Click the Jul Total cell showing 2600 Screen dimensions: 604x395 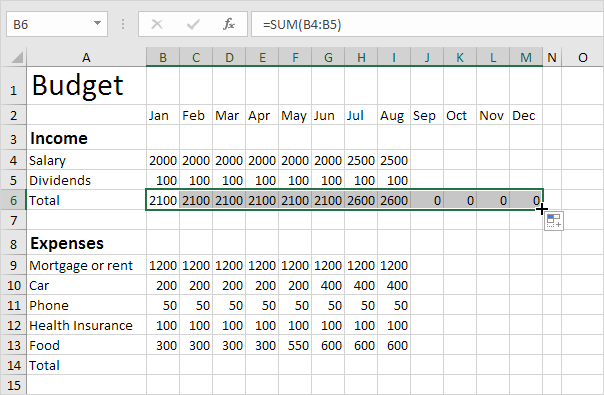coord(361,200)
